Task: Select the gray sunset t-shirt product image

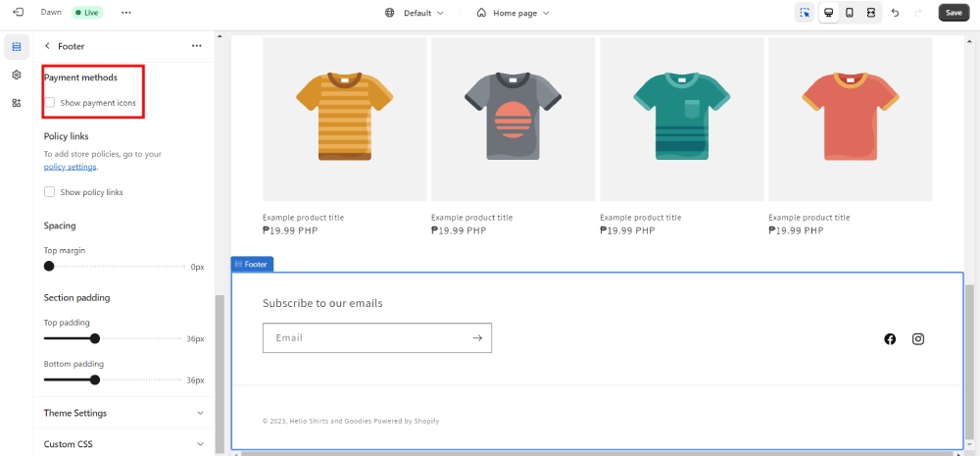Action: coord(514,119)
